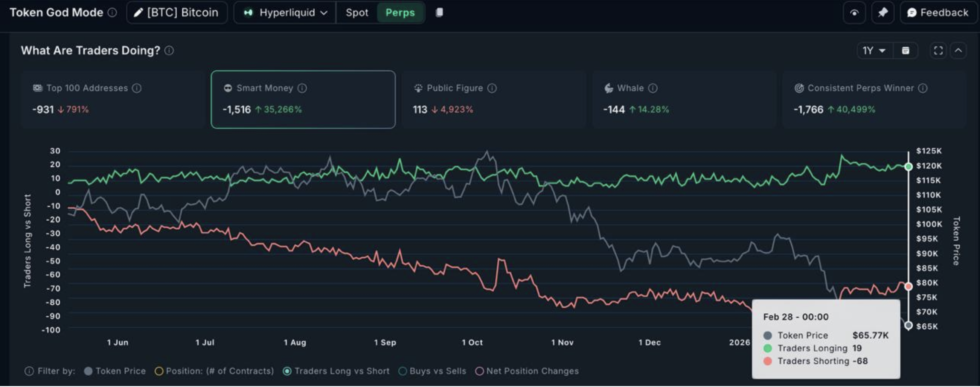Click the copy icon beside Perps

(x=439, y=12)
